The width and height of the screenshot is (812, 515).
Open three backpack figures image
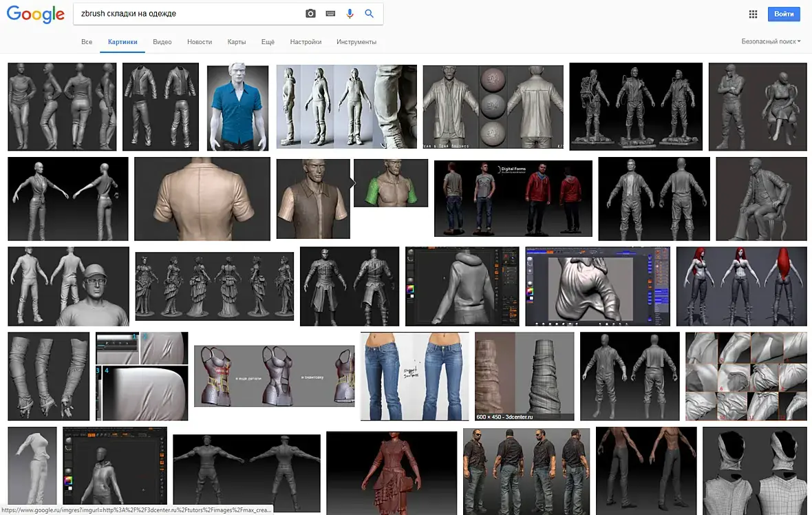coord(636,107)
